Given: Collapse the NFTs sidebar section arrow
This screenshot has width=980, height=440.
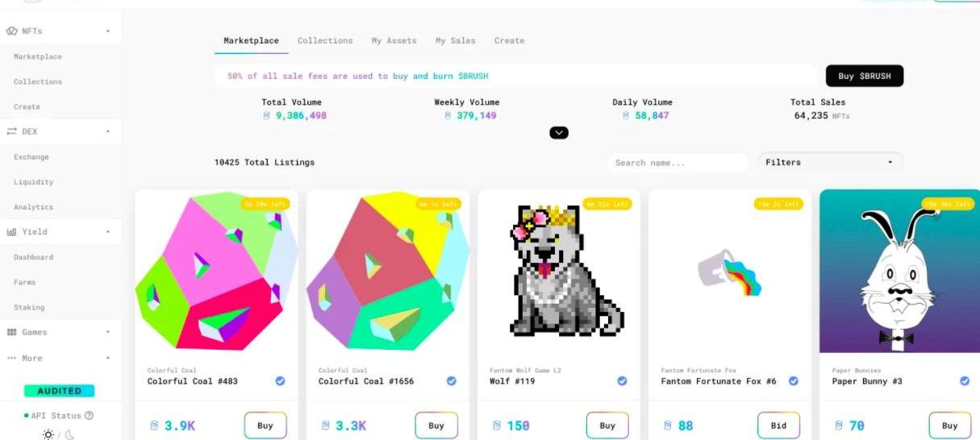Looking at the screenshot, I should pyautogui.click(x=108, y=31).
